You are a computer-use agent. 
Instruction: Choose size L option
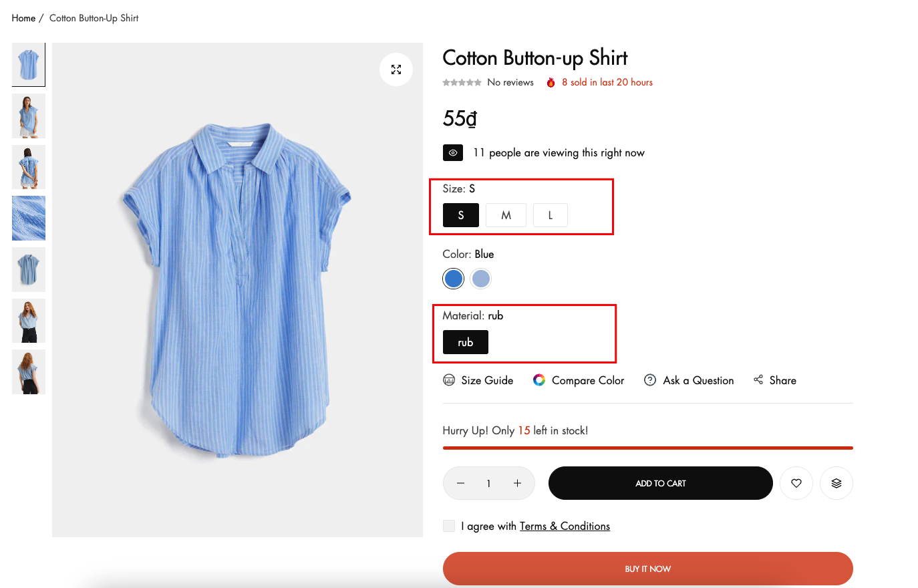(550, 215)
